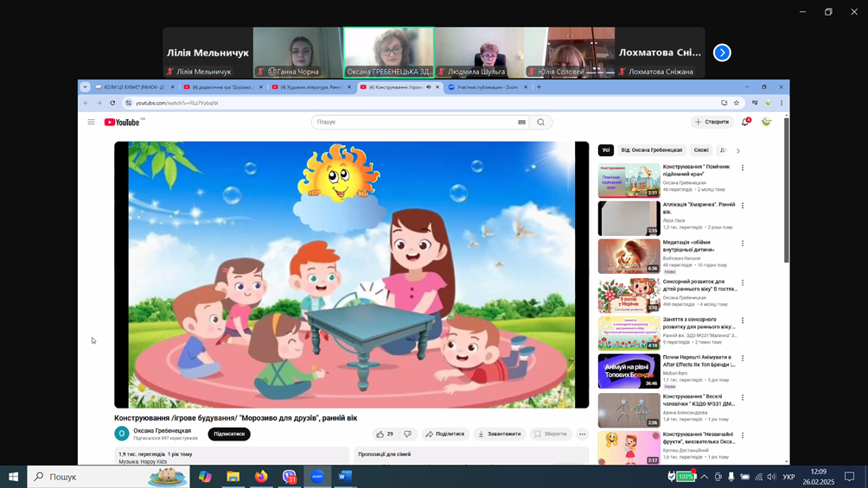Go back in browser history
This screenshot has width=868, height=488.
click(x=86, y=103)
